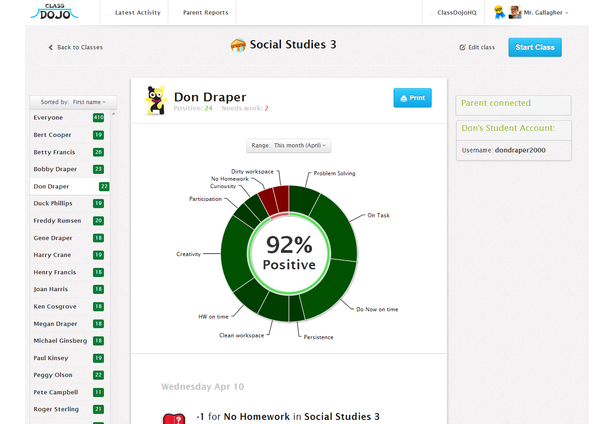
Task: Click the Parent connected panel
Action: pyautogui.click(x=513, y=105)
